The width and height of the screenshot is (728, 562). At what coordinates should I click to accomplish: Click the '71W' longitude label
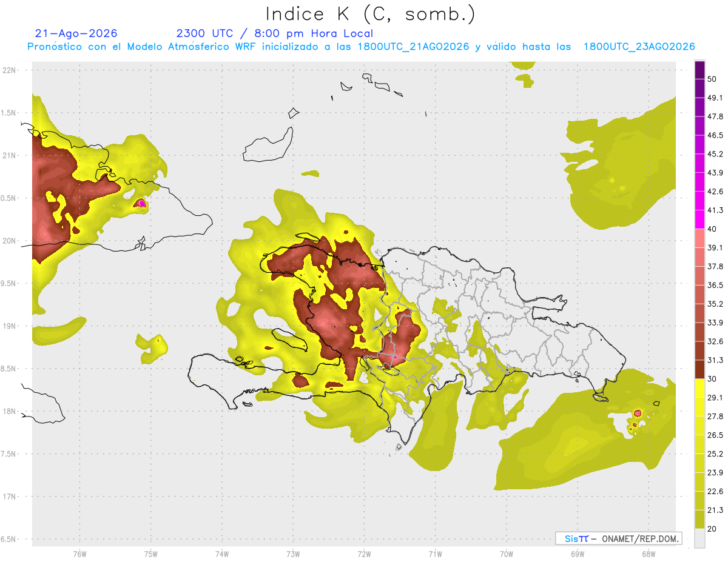(x=435, y=554)
